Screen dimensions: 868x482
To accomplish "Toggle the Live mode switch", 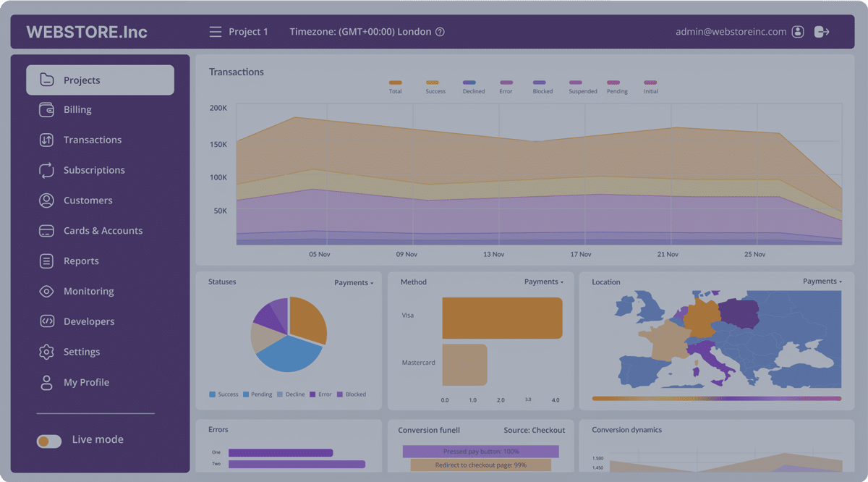I will 49,440.
